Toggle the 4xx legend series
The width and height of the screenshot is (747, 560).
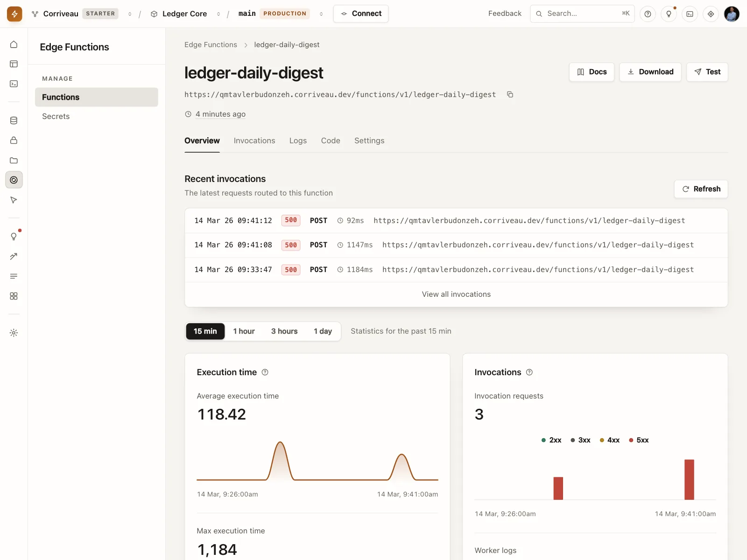click(610, 440)
